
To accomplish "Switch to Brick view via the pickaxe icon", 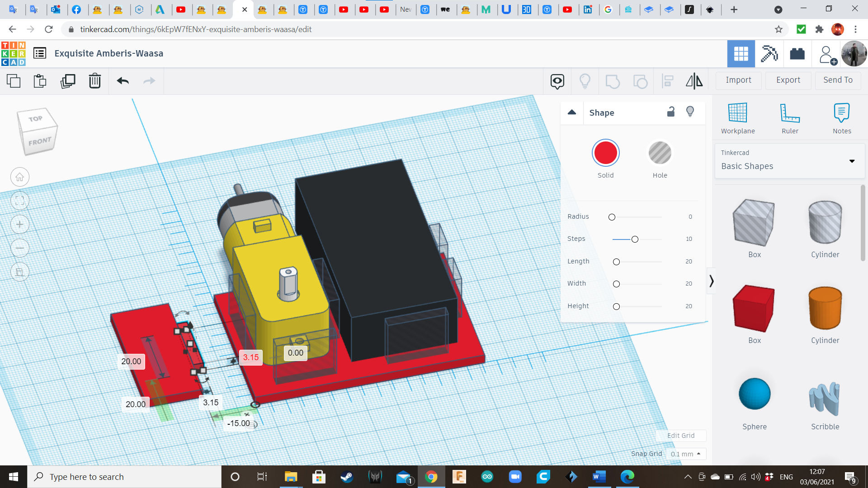I will pos(769,54).
